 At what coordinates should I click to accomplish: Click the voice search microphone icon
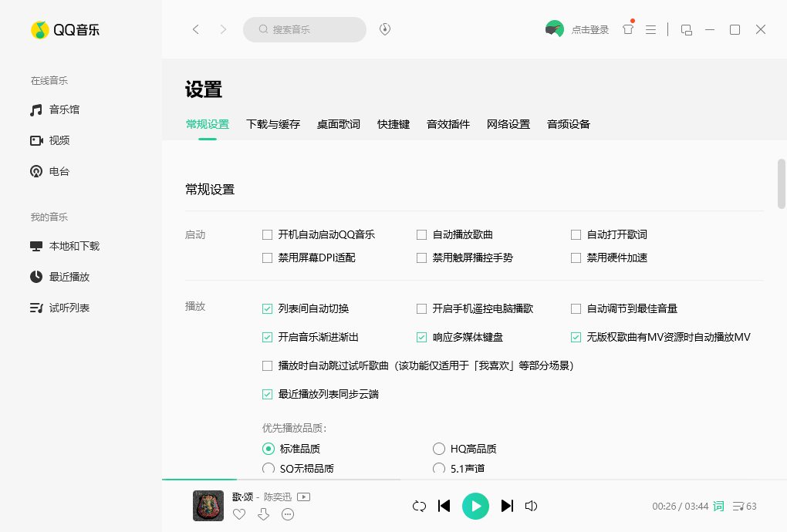click(x=384, y=29)
